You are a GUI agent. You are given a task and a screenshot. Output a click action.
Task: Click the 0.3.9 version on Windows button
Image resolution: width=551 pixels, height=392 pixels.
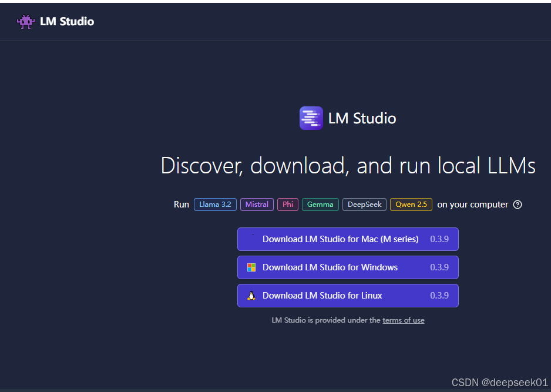[439, 267]
